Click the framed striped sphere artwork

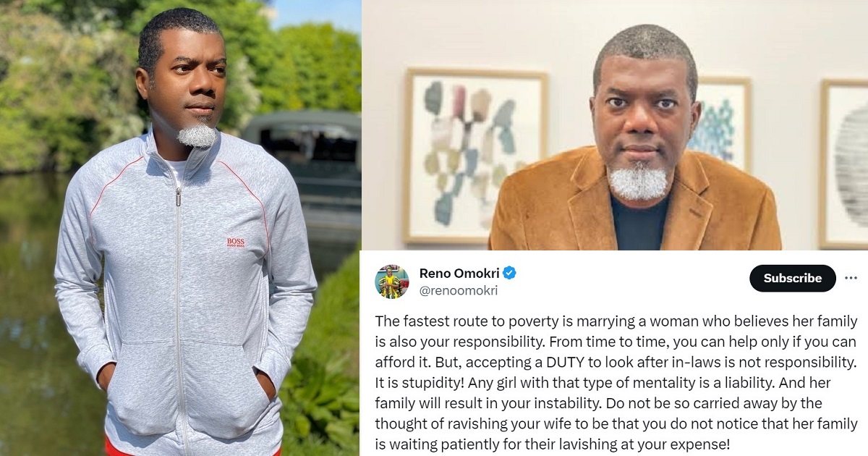point(844,163)
